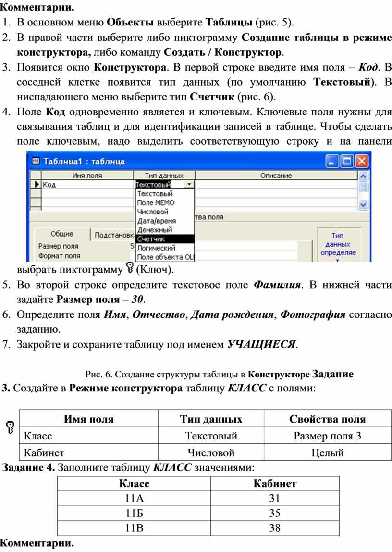Select the Код row with the arrow selector
This screenshot has width=392, height=552.
point(36,184)
